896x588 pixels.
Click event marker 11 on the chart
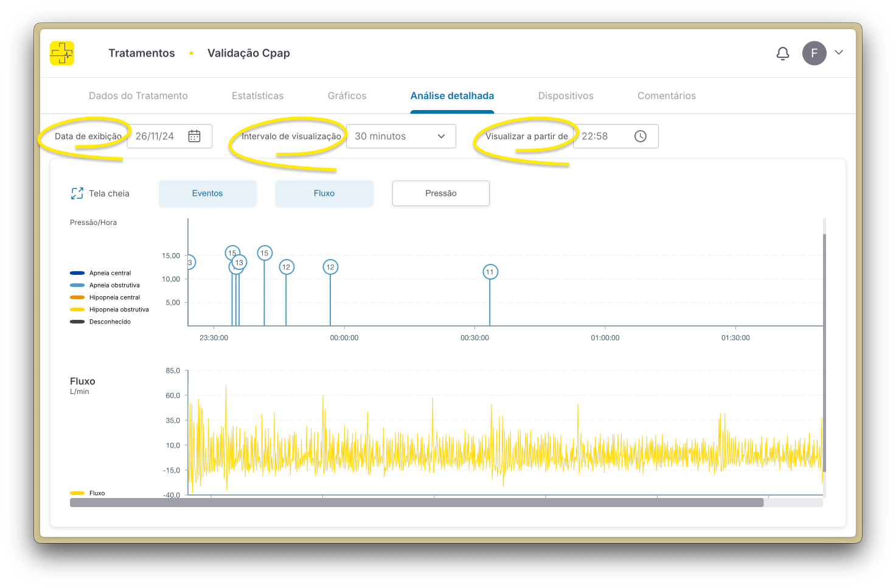click(490, 272)
